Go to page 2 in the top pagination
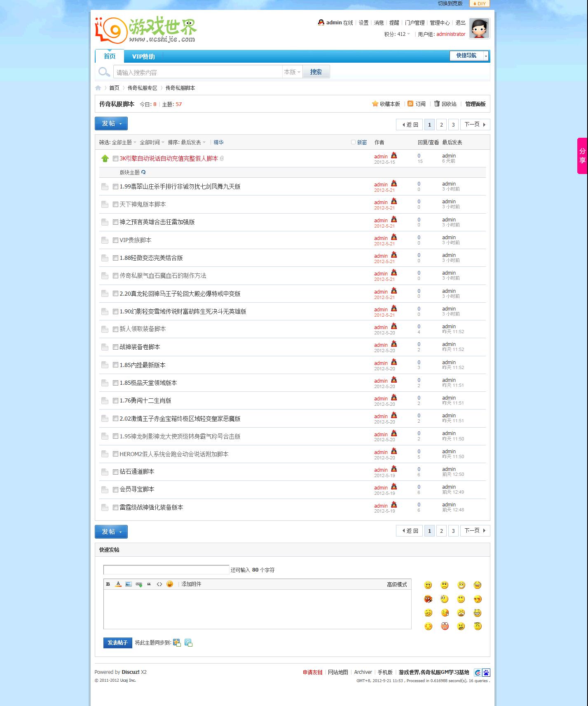The width and height of the screenshot is (588, 706). [x=441, y=125]
